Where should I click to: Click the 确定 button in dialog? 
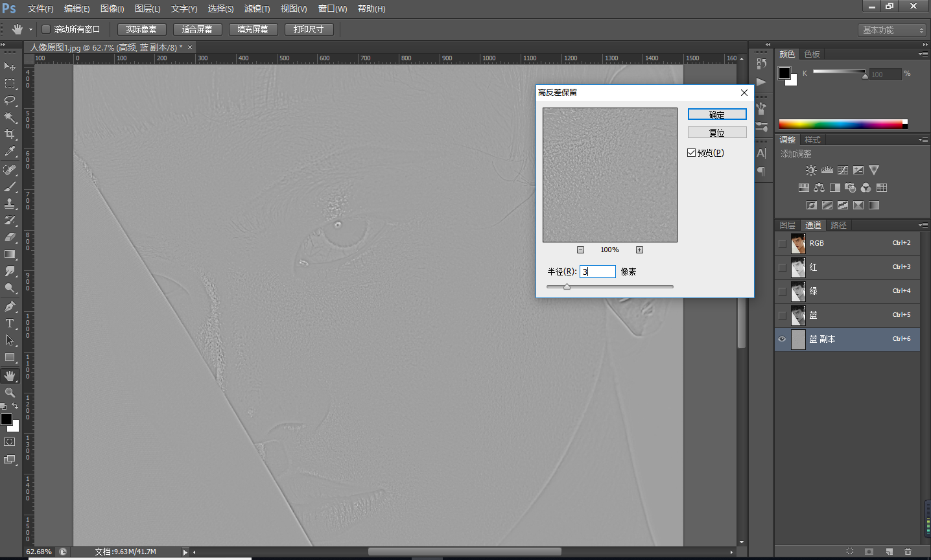tap(716, 115)
